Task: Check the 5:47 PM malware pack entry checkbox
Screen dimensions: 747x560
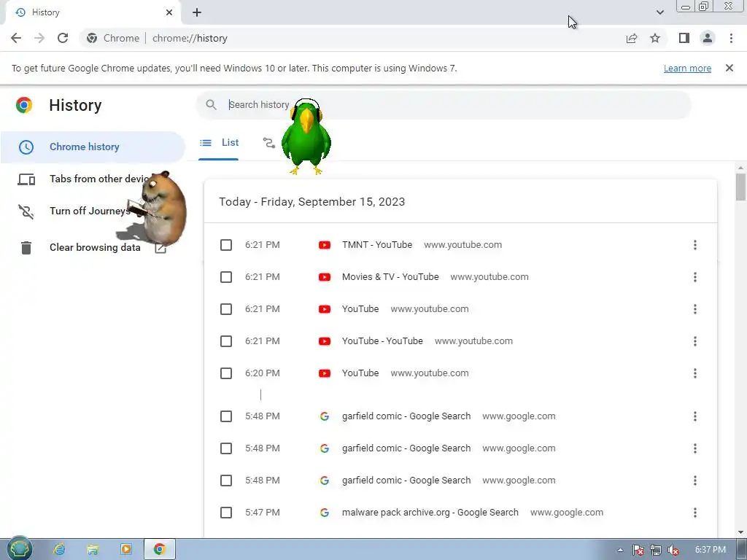Action: [226, 513]
